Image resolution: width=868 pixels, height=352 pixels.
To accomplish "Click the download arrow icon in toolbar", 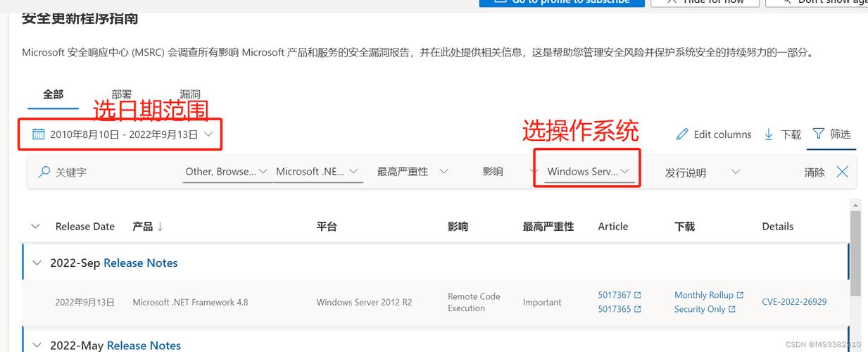I will (x=769, y=134).
